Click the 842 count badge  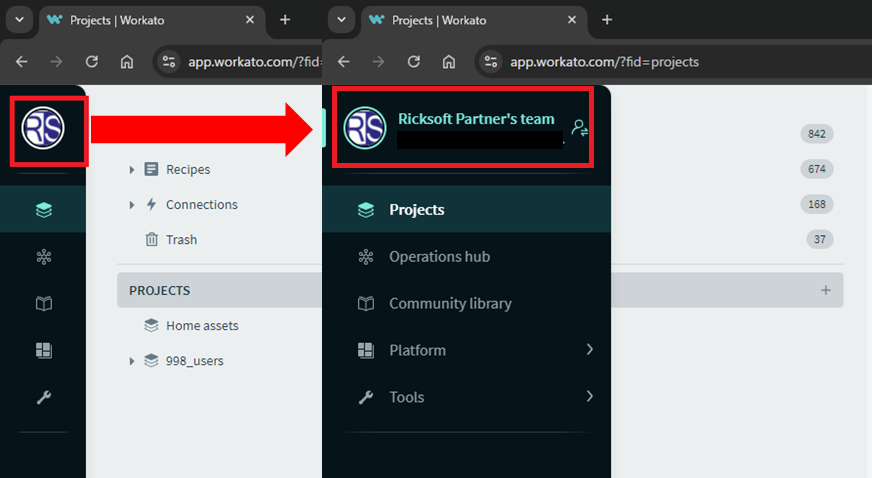(816, 134)
